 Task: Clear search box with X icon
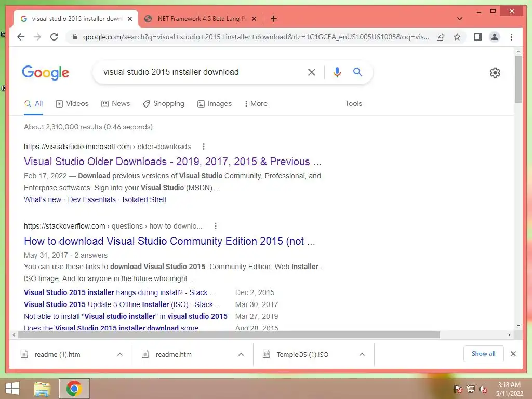coord(312,72)
